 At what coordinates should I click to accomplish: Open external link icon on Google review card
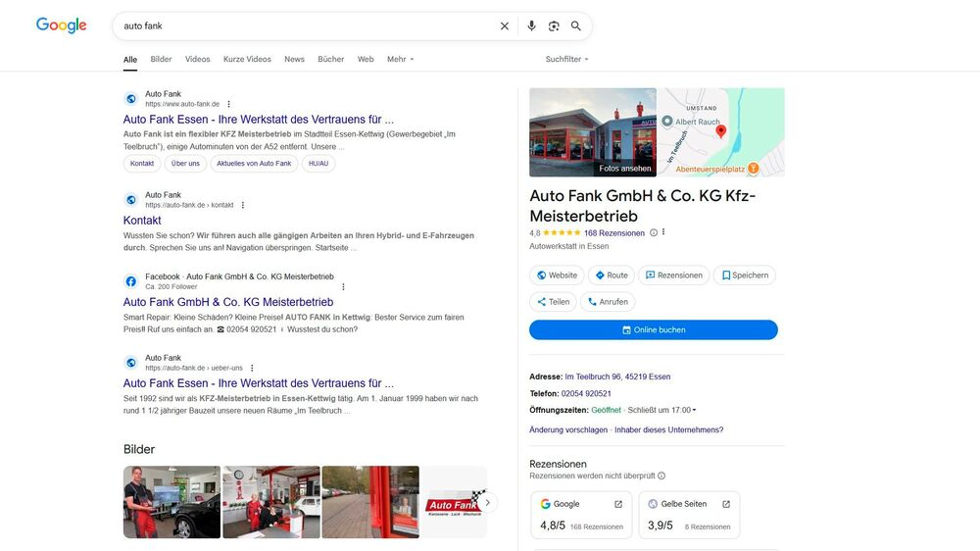click(x=618, y=504)
